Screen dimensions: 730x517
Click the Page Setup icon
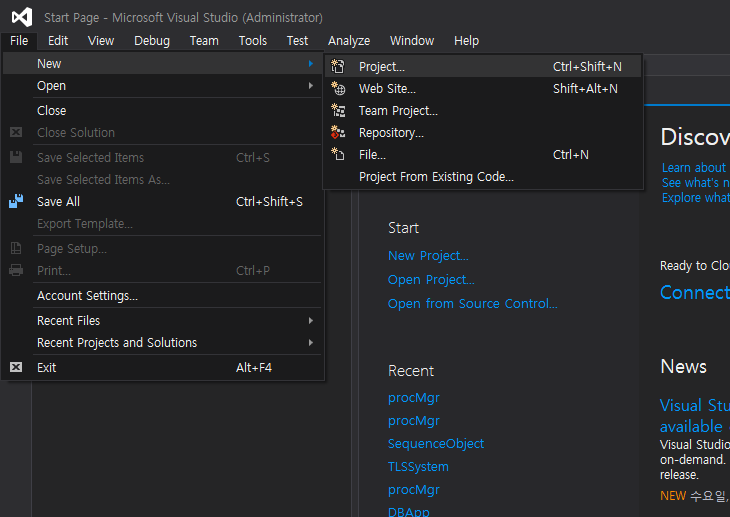point(16,248)
